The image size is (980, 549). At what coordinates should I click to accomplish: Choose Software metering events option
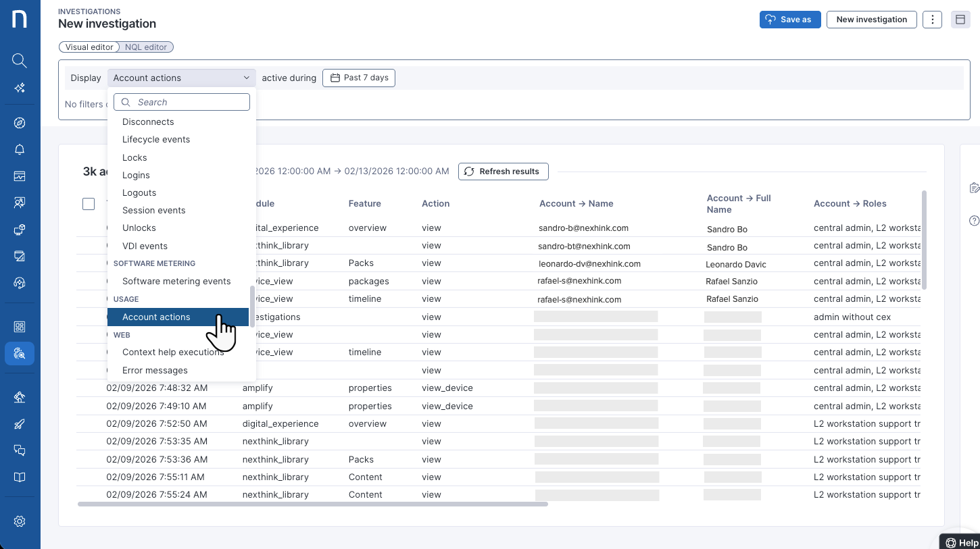click(x=176, y=282)
